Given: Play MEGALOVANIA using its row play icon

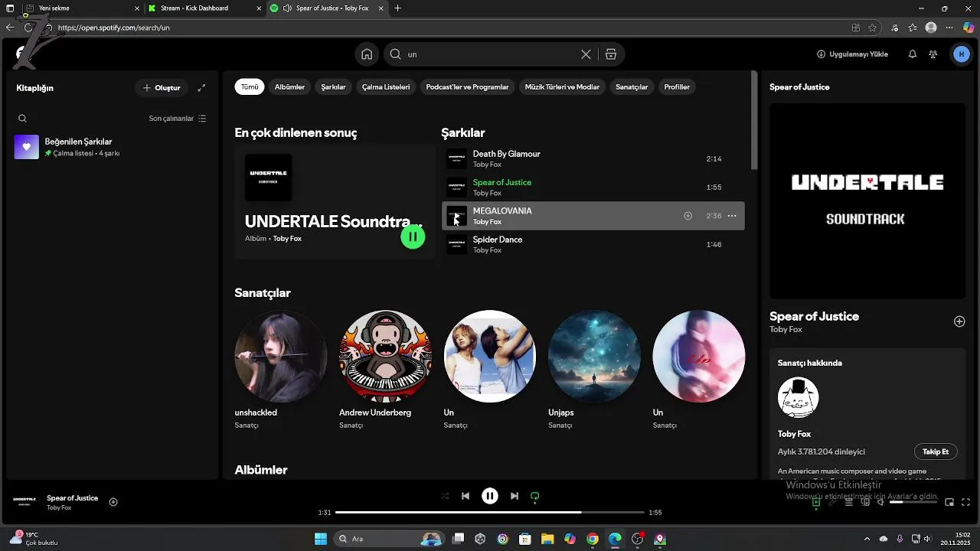Looking at the screenshot, I should (x=456, y=217).
